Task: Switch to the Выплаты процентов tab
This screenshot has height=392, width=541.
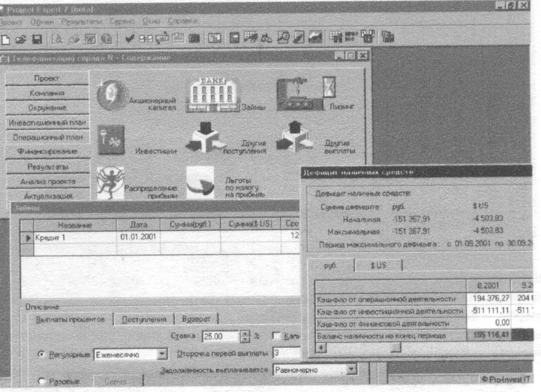Action: (x=71, y=320)
